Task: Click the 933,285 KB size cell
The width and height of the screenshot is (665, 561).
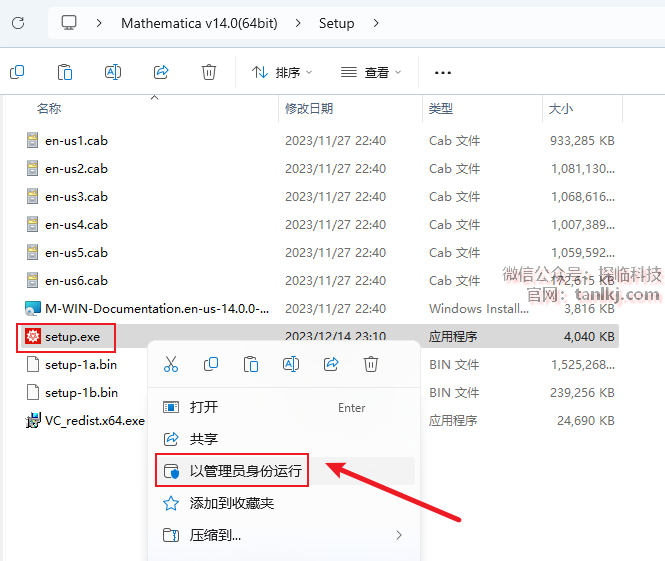Action: pyautogui.click(x=582, y=140)
